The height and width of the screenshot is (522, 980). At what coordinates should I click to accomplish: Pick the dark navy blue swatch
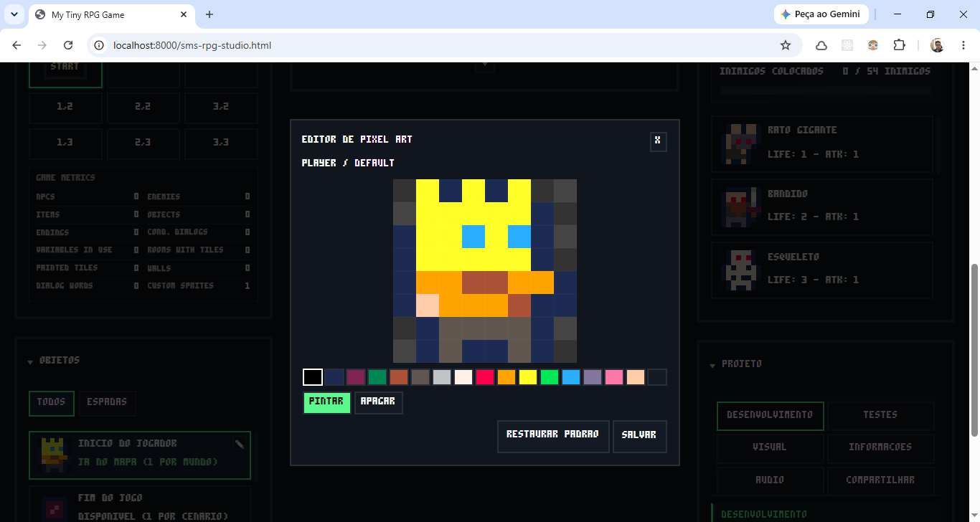pos(334,377)
